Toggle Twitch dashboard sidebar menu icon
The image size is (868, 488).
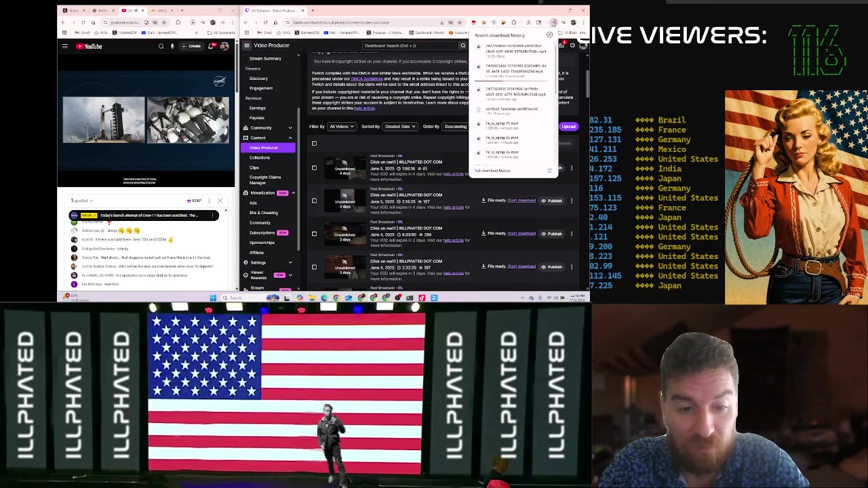pos(247,45)
